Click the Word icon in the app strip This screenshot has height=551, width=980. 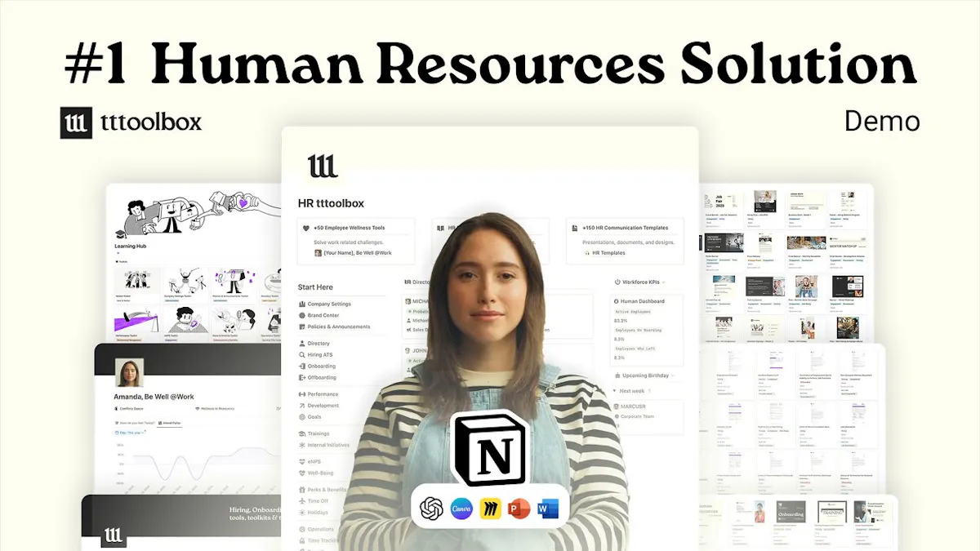[546, 509]
